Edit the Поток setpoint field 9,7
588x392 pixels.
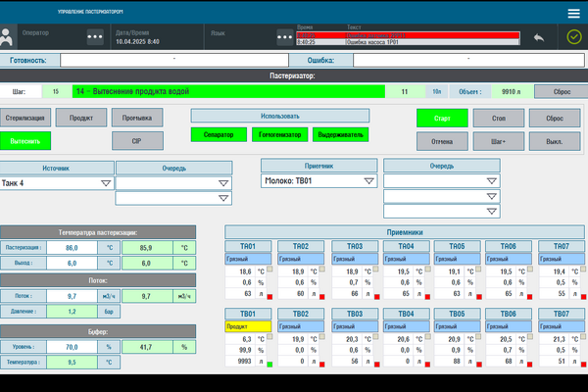72,296
